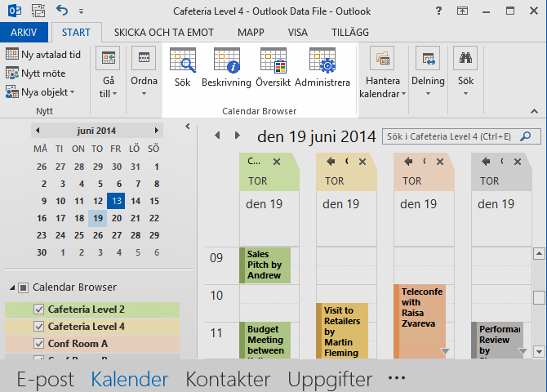Switch to Kalender navigation

point(130,379)
